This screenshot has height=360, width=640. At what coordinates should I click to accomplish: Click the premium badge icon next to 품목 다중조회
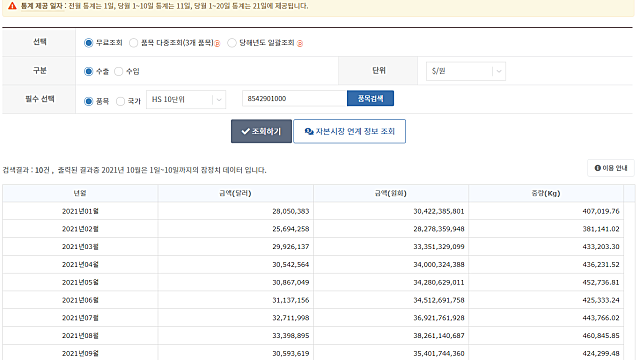pos(218,44)
